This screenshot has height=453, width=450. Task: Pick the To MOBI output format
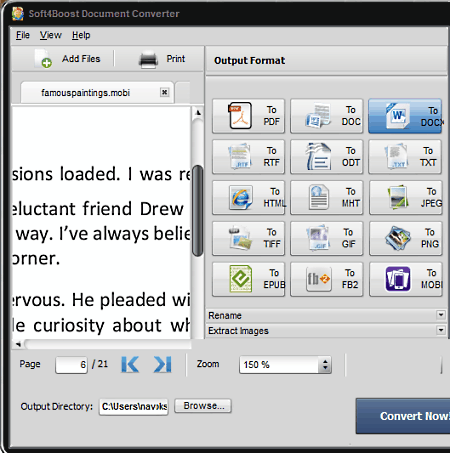coord(406,279)
